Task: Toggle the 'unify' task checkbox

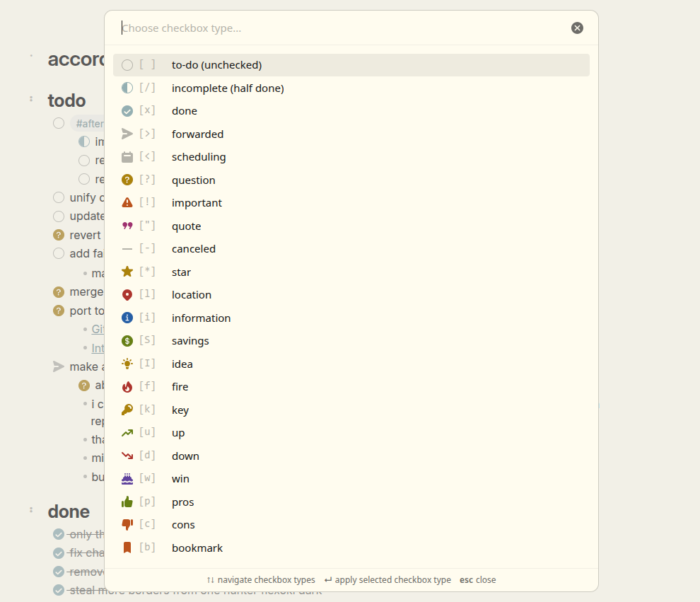Action: tap(59, 197)
